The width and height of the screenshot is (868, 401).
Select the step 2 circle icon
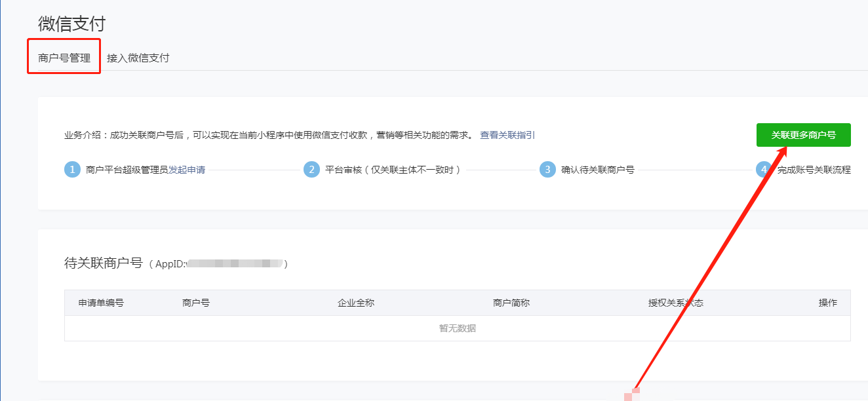(311, 170)
